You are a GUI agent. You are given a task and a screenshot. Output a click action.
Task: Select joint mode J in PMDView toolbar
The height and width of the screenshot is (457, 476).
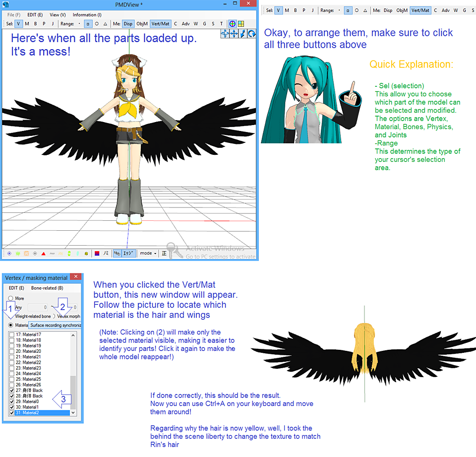tap(53, 24)
